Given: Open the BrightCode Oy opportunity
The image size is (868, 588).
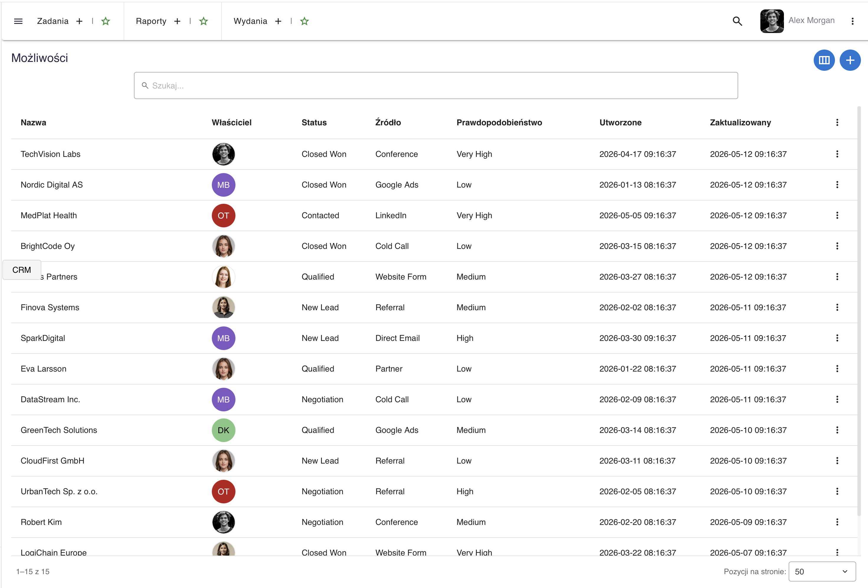Looking at the screenshot, I should point(48,246).
